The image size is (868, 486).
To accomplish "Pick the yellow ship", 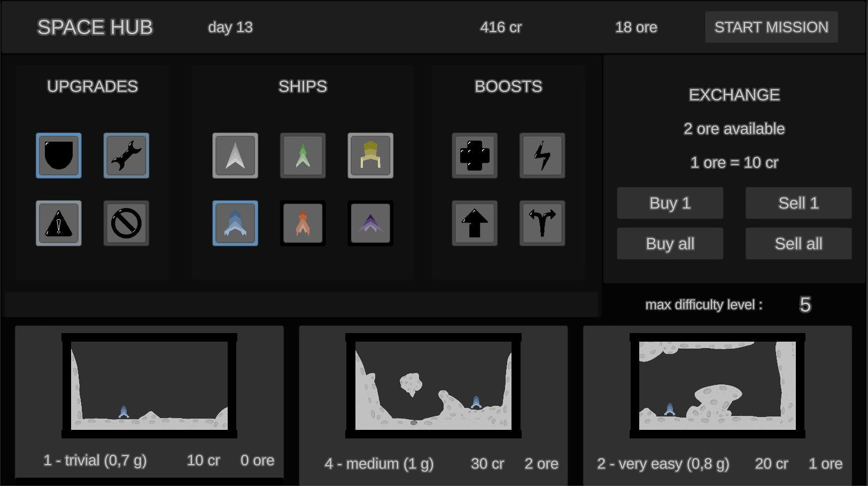I will [x=370, y=156].
